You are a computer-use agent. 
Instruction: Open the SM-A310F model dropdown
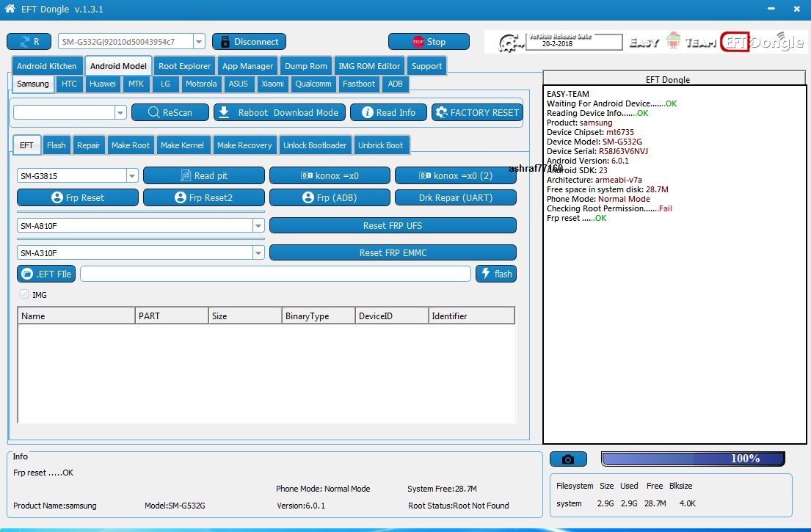pos(258,253)
